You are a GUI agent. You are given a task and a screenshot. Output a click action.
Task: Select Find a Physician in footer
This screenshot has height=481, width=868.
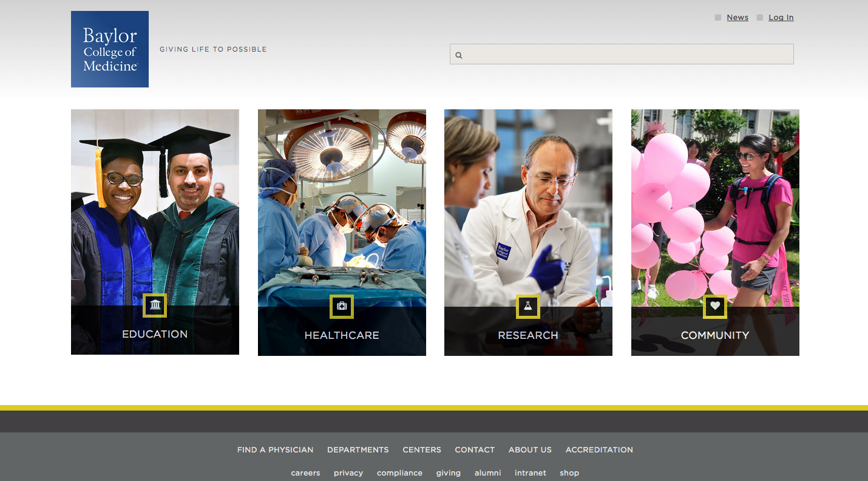(x=275, y=450)
